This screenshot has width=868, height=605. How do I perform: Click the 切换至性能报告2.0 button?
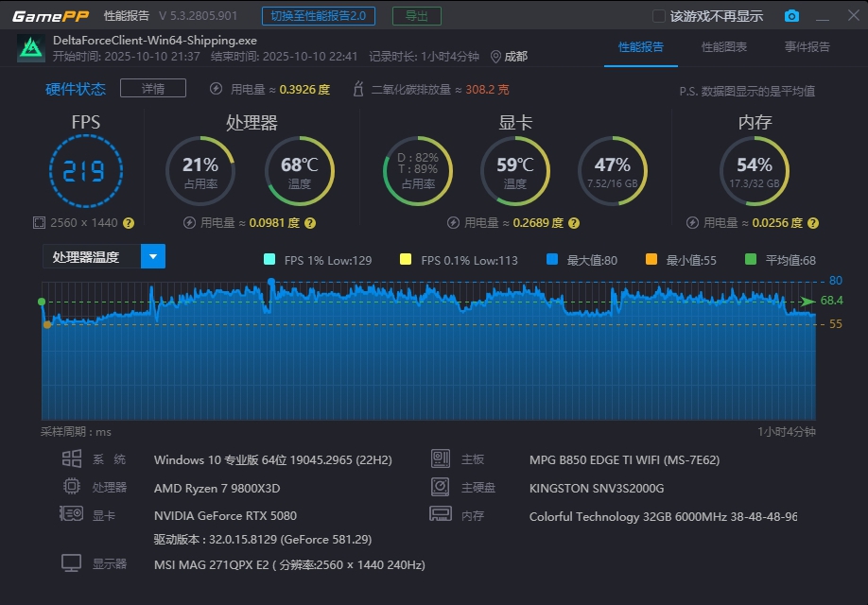point(319,16)
